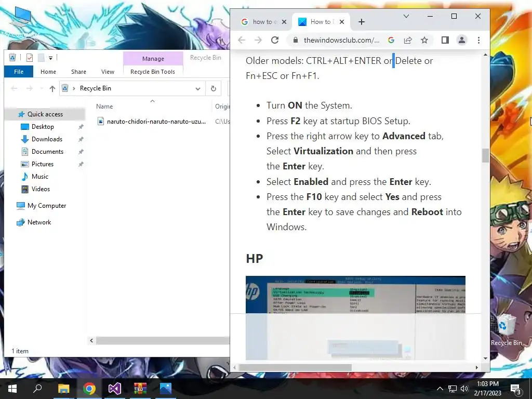Image resolution: width=532 pixels, height=399 pixels.
Task: Open the Chrome three-dot menu
Action: 478,40
